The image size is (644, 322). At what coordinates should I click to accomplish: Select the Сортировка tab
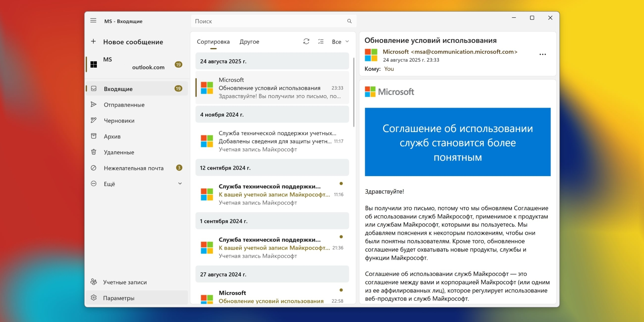coord(213,42)
